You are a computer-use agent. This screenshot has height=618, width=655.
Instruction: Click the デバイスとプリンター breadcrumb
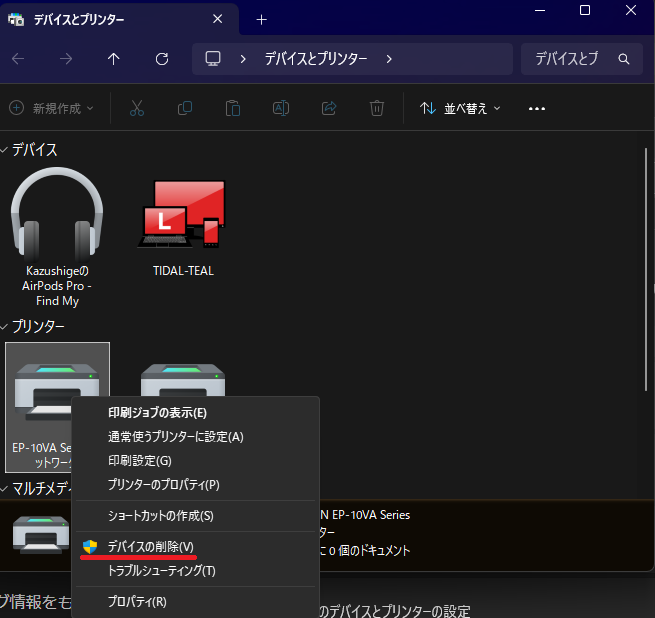click(x=316, y=59)
